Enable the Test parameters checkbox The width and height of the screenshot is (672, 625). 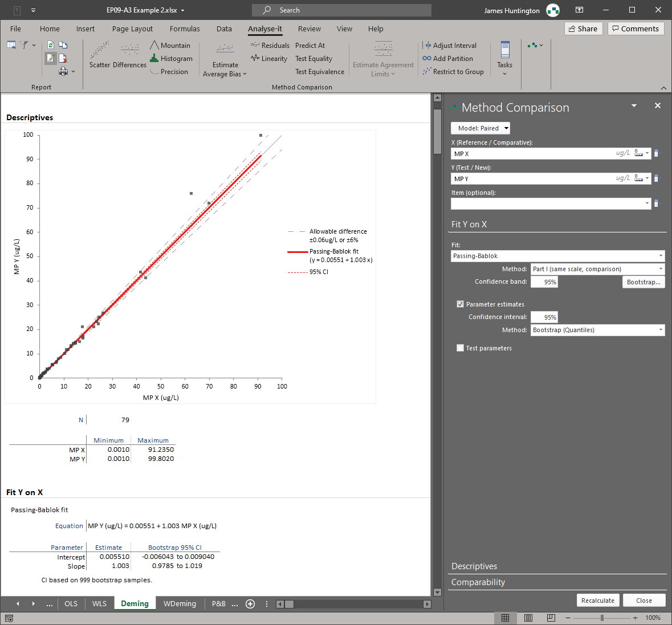[460, 348]
